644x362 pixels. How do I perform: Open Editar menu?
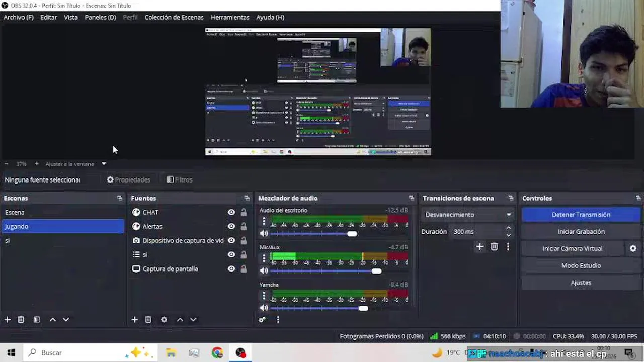tap(49, 17)
